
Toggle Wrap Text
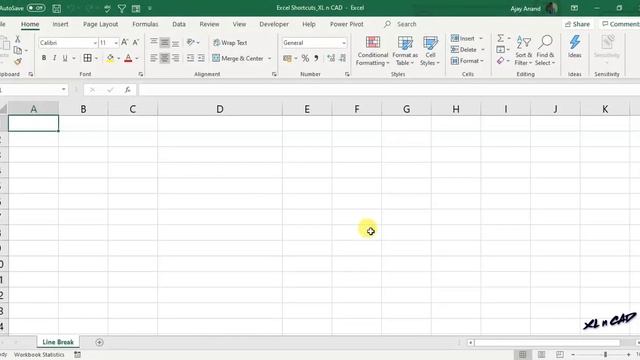pos(230,42)
